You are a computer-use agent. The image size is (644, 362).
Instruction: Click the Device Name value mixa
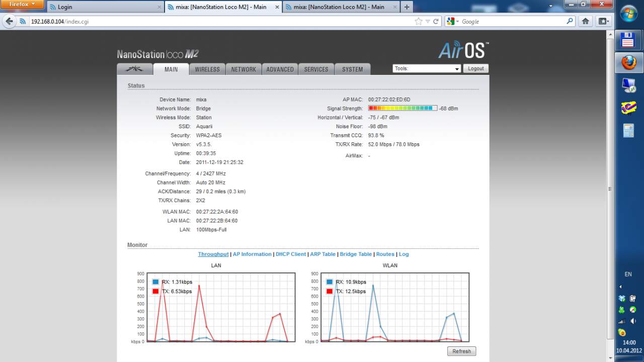[201, 100]
